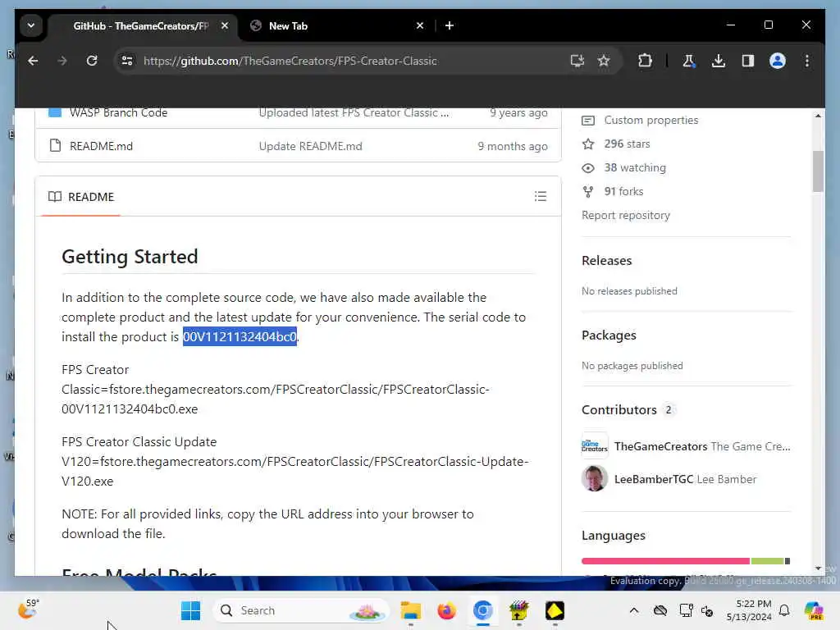Select the README tab
Viewport: 840px width, 630px height.
81,197
